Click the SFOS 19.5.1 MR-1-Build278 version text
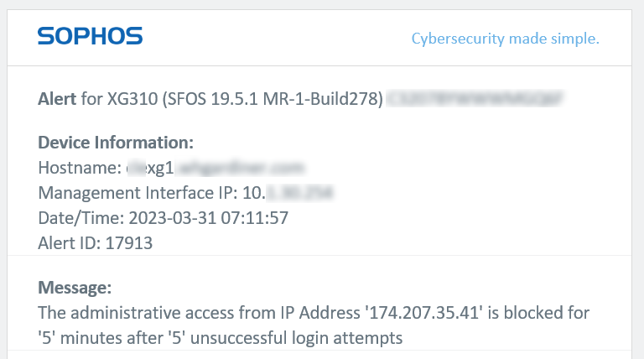 pos(273,99)
